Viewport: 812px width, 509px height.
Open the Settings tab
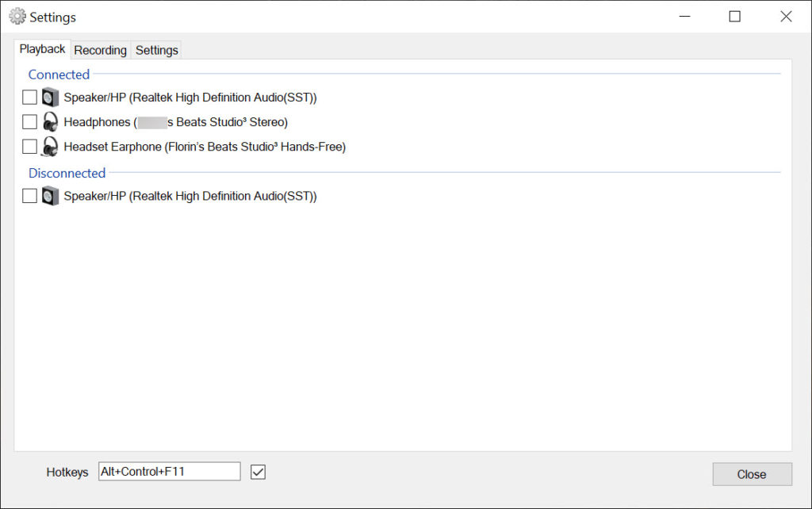pyautogui.click(x=156, y=50)
